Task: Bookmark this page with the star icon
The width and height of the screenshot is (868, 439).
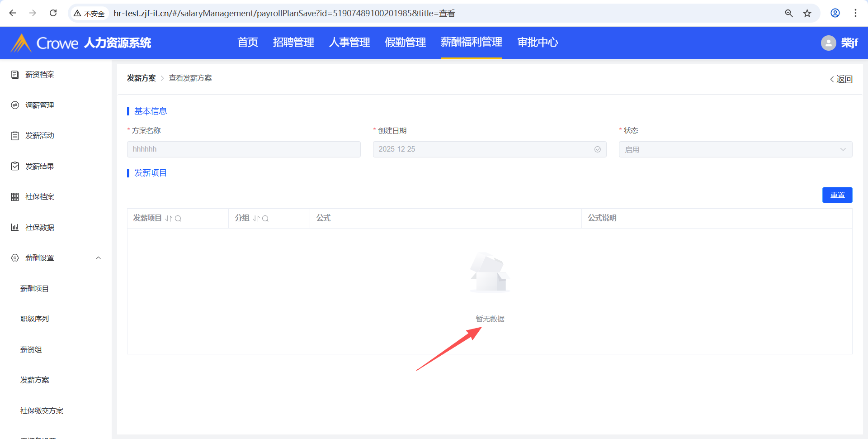Action: tap(807, 13)
